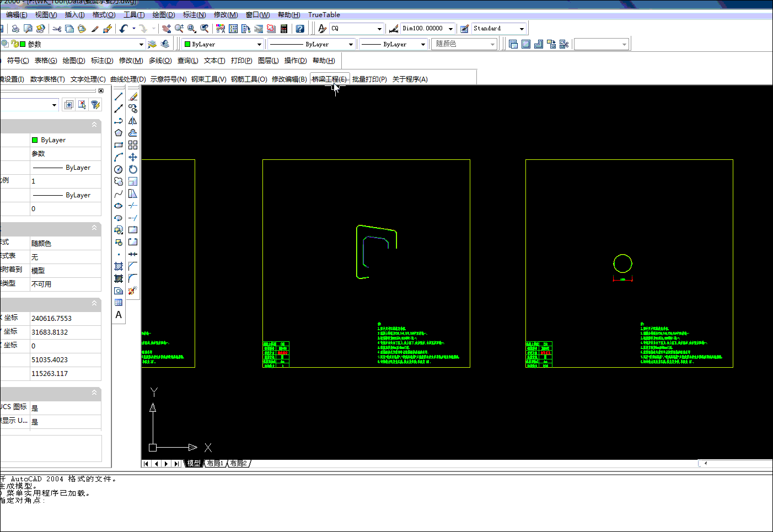Select the Circle draw tool
This screenshot has width=773, height=532.
[119, 169]
